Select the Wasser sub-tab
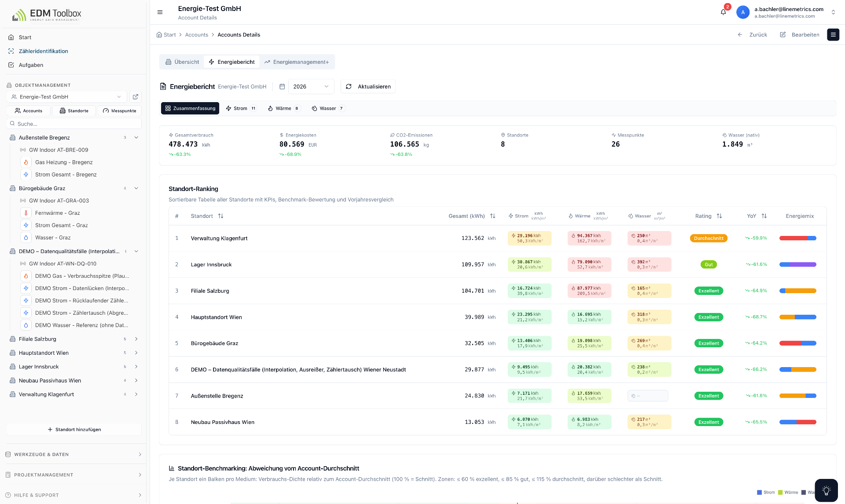Viewport: 845px width, 504px height. coord(328,108)
